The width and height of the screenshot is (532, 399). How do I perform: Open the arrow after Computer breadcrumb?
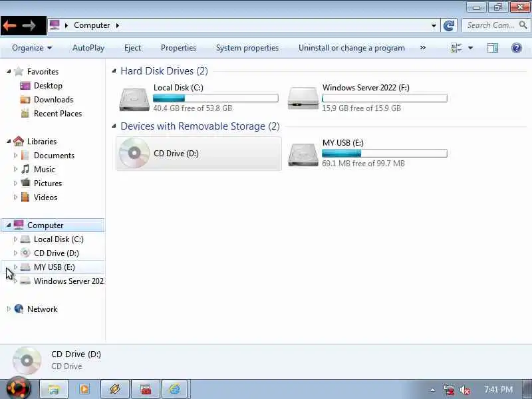(118, 25)
